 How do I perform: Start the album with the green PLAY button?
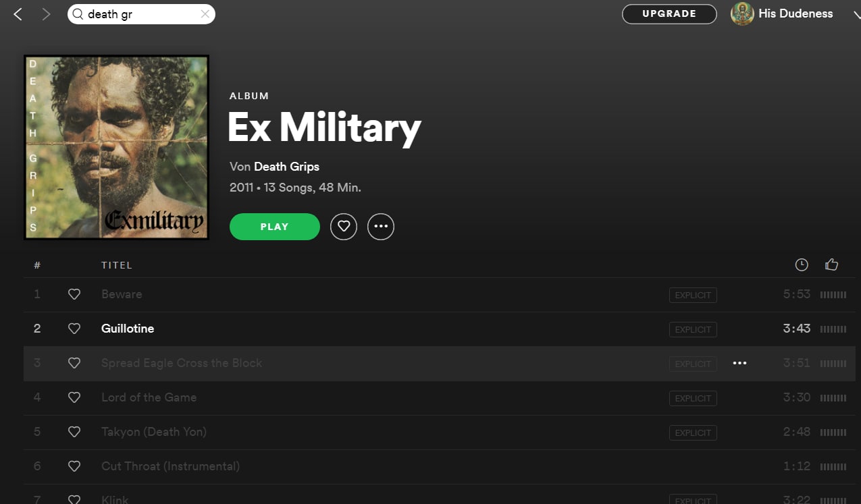(x=275, y=227)
